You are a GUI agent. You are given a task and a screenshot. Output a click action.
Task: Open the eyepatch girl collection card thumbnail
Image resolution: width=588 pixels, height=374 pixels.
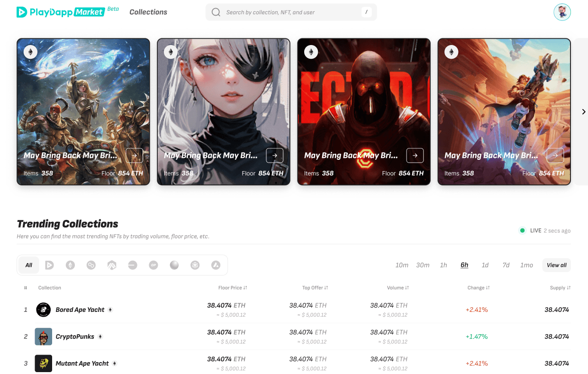(x=224, y=111)
